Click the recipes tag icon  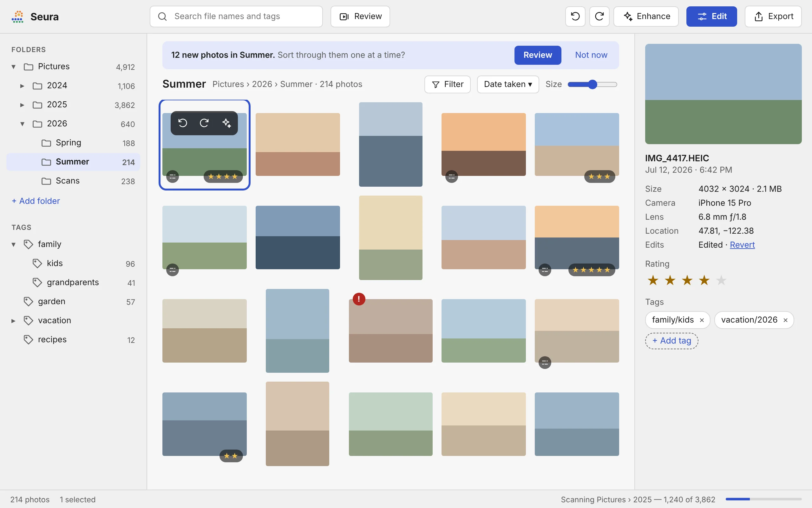pyautogui.click(x=29, y=339)
